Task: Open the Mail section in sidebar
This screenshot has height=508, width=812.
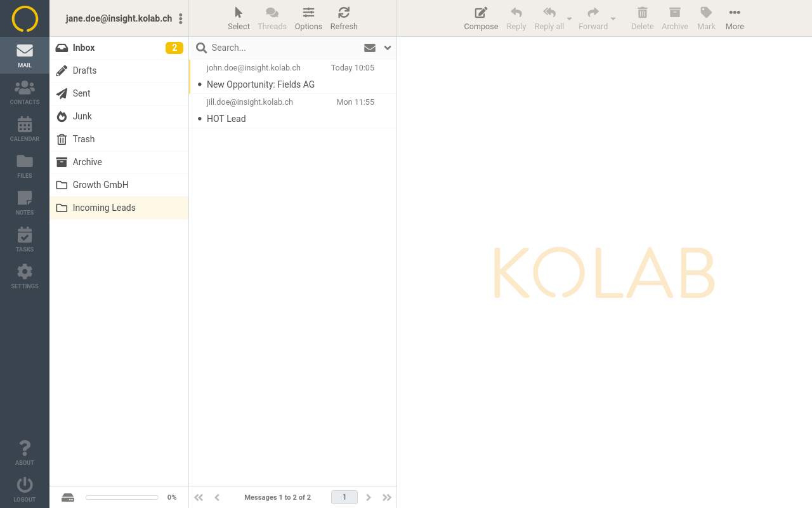Action: coord(25,55)
